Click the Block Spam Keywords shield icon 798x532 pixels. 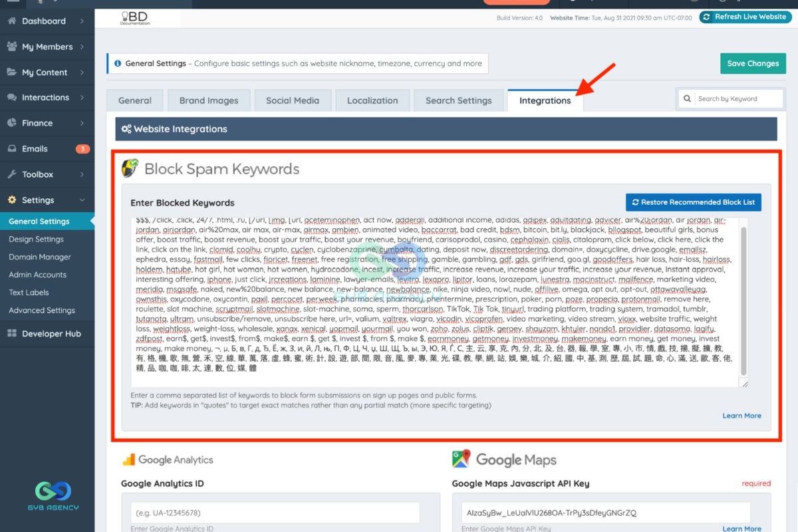(130, 168)
